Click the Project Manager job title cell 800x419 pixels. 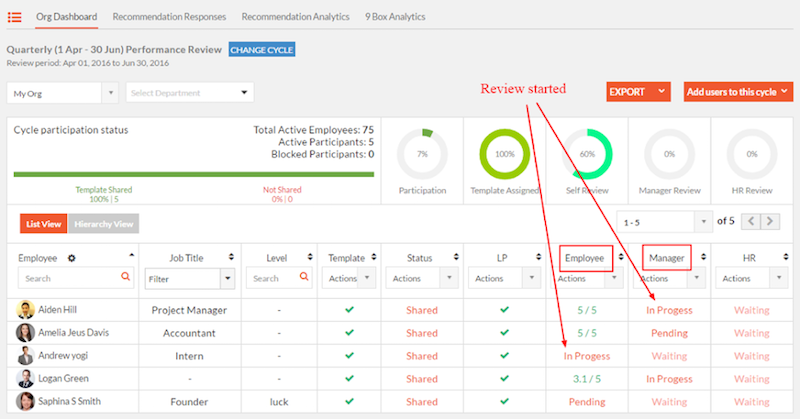tap(189, 310)
